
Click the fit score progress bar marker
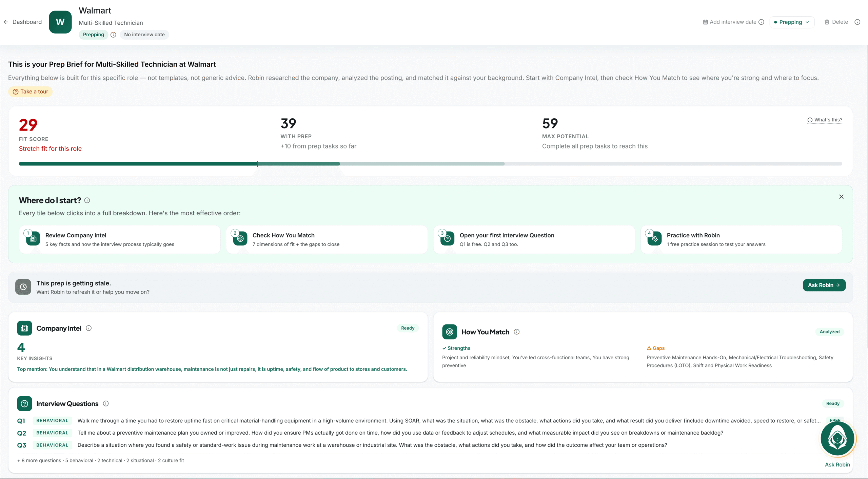point(258,164)
